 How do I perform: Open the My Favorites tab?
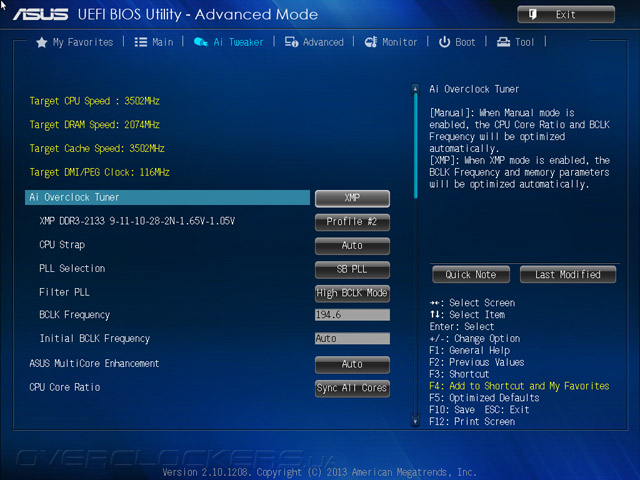click(x=83, y=42)
